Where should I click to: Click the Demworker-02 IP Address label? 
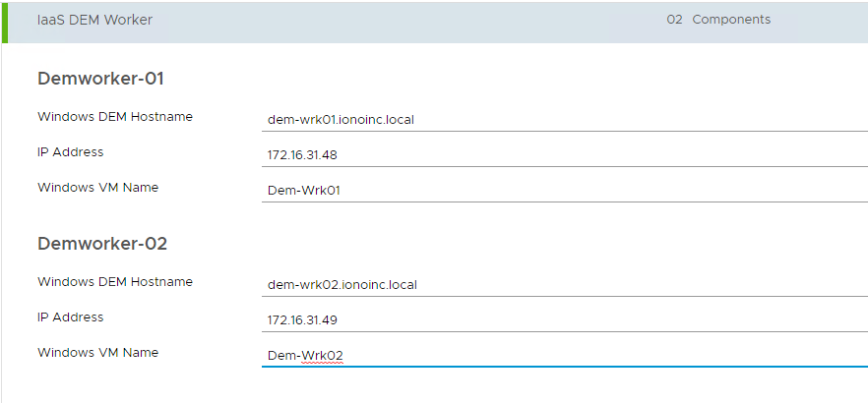[x=70, y=317]
